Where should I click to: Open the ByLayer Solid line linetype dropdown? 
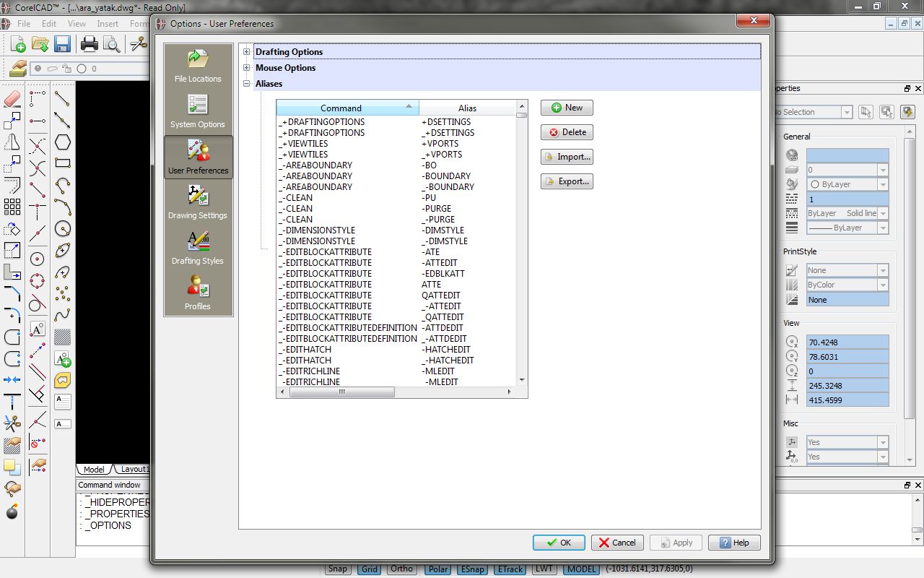pyautogui.click(x=883, y=213)
